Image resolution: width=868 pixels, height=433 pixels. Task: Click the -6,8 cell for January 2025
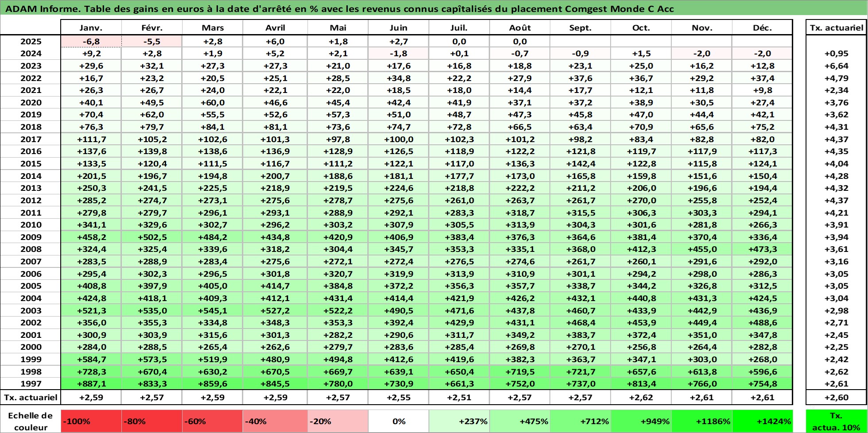click(x=91, y=41)
